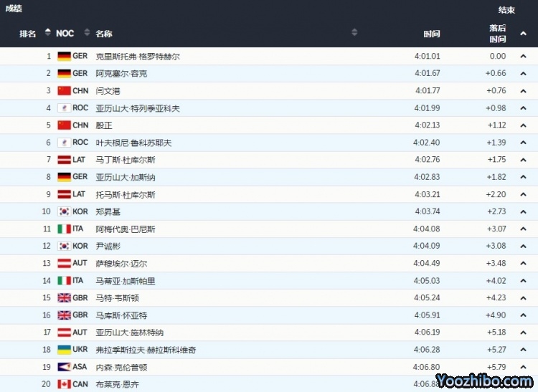
Task: Toggle the chevron on rank 9 托马斯·杜库尔斯
Action: pyautogui.click(x=523, y=194)
